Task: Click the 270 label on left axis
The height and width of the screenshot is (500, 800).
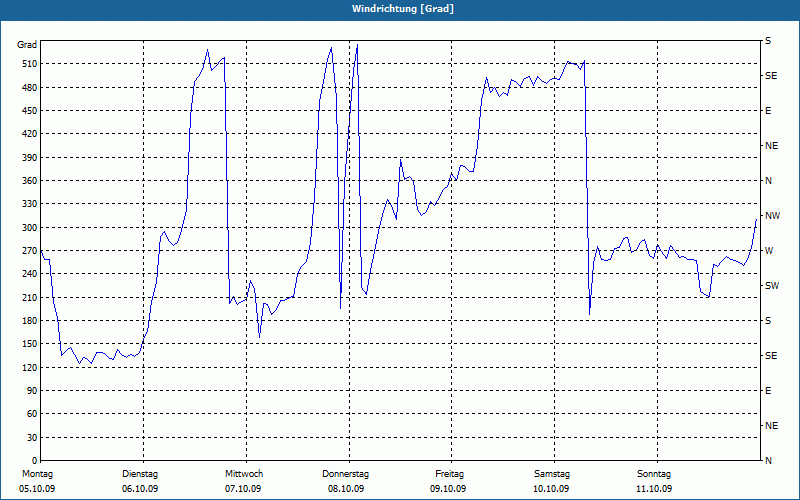Action: pos(29,251)
